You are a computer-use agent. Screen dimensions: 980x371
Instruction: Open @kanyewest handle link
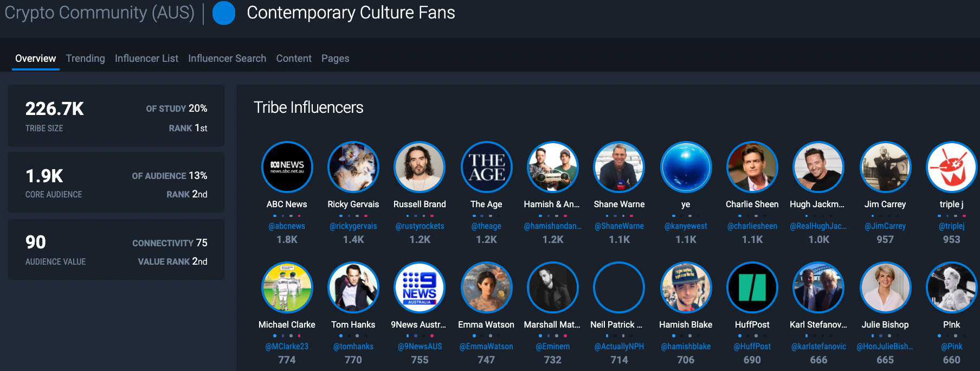point(686,226)
